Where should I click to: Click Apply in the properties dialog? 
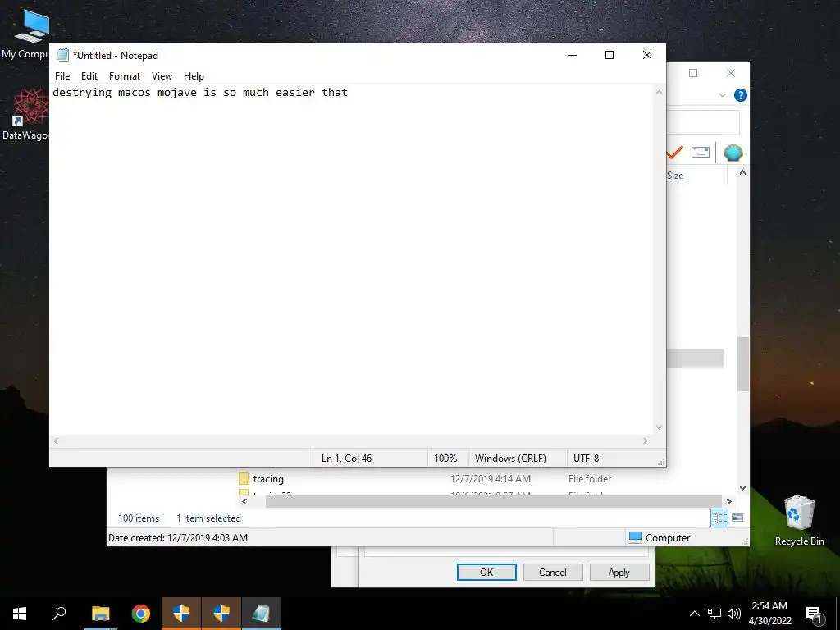619,572
